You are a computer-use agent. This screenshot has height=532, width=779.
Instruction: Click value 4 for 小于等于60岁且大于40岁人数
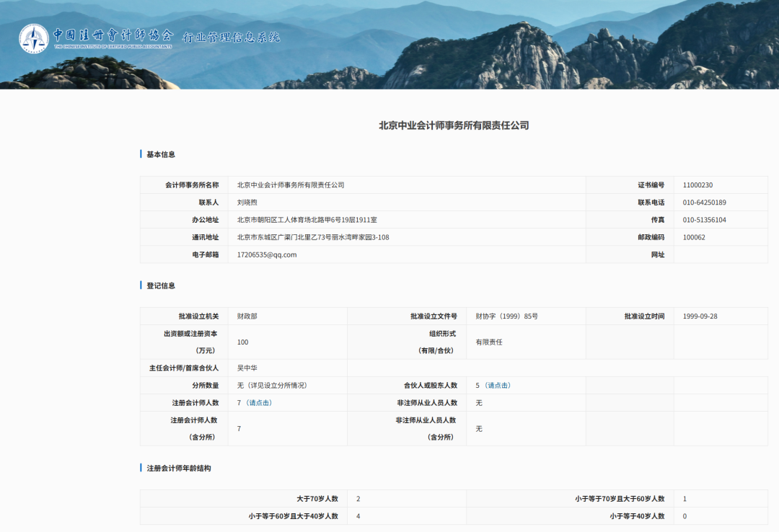(358, 516)
